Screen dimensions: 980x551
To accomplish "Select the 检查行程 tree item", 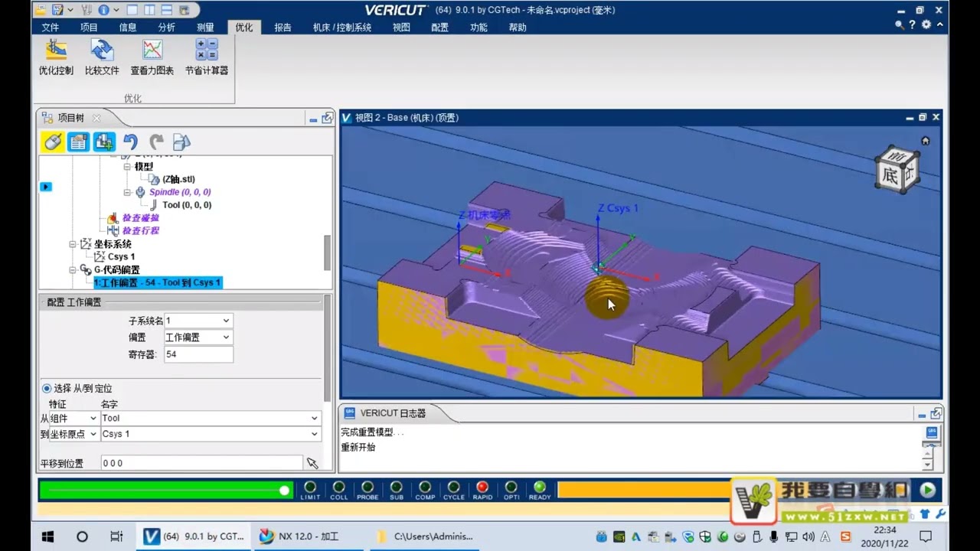I will (141, 230).
